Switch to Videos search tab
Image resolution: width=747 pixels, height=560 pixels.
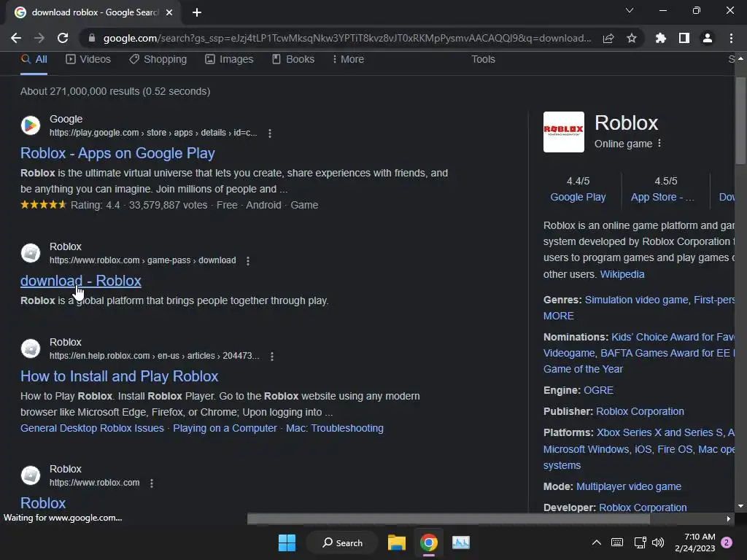[88, 60]
